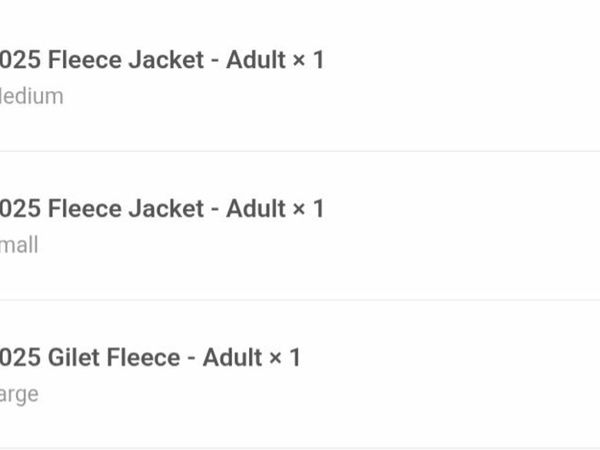Image resolution: width=600 pixels, height=450 pixels.
Task: Click the × 1 quantity on Small jacket
Action: pyautogui.click(x=308, y=209)
